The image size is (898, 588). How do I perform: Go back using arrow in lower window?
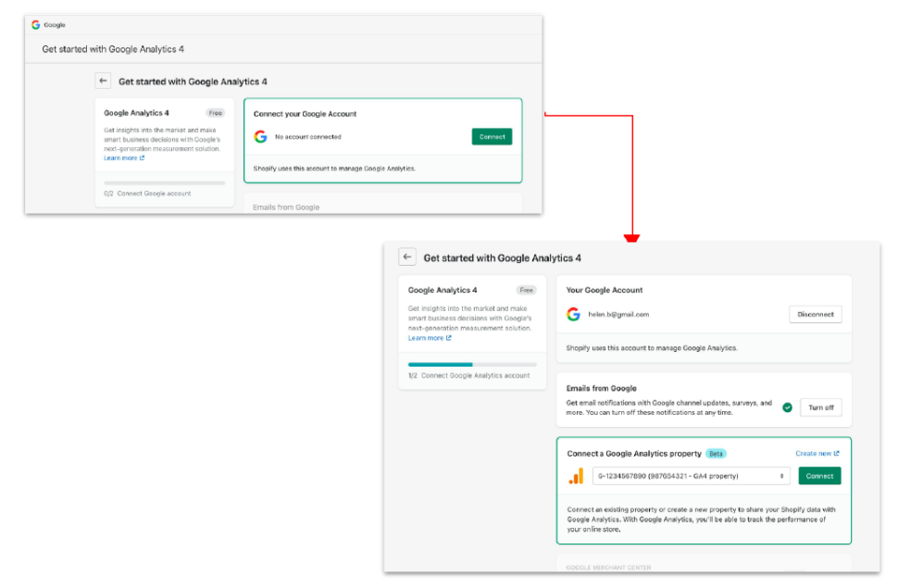pos(407,256)
